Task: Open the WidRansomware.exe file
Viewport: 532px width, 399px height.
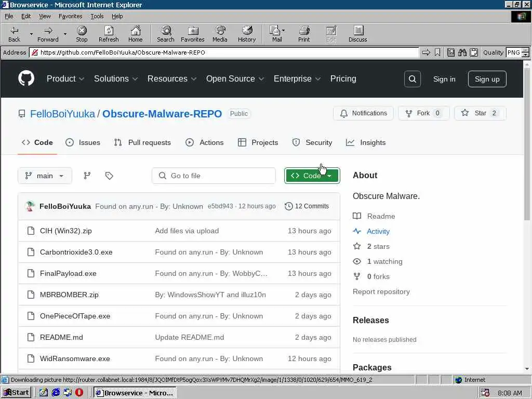Action: point(75,358)
